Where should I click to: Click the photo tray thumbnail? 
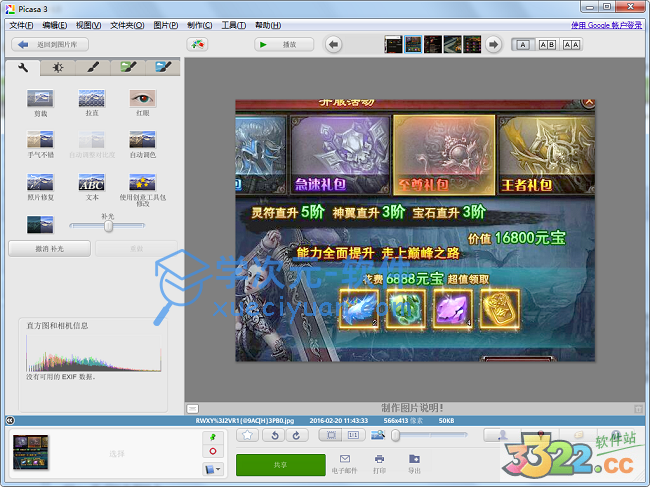[31, 452]
